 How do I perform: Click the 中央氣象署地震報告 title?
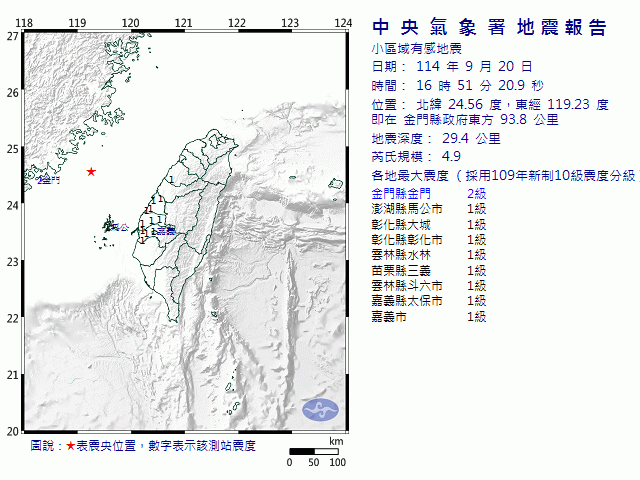tap(488, 27)
